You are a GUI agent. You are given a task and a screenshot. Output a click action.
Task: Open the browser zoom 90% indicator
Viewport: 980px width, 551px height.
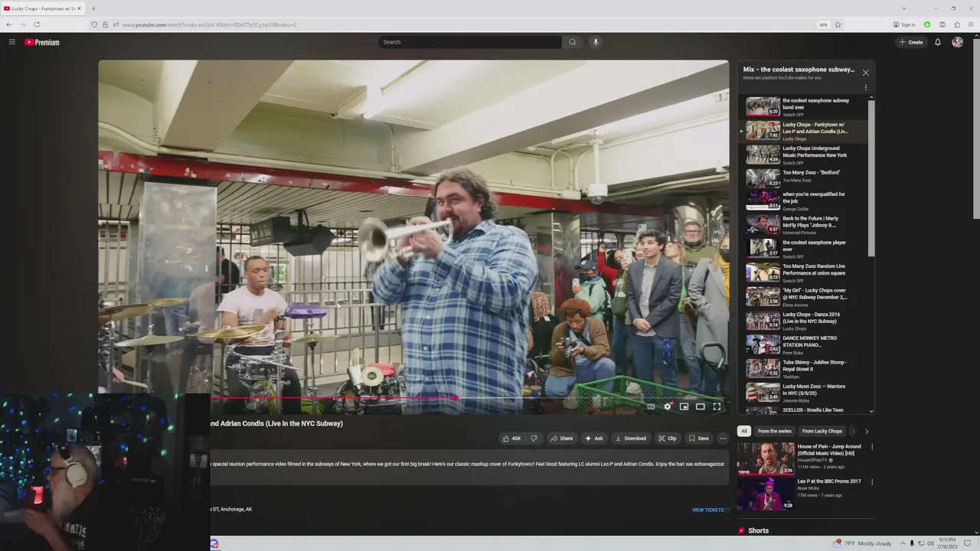(x=823, y=24)
